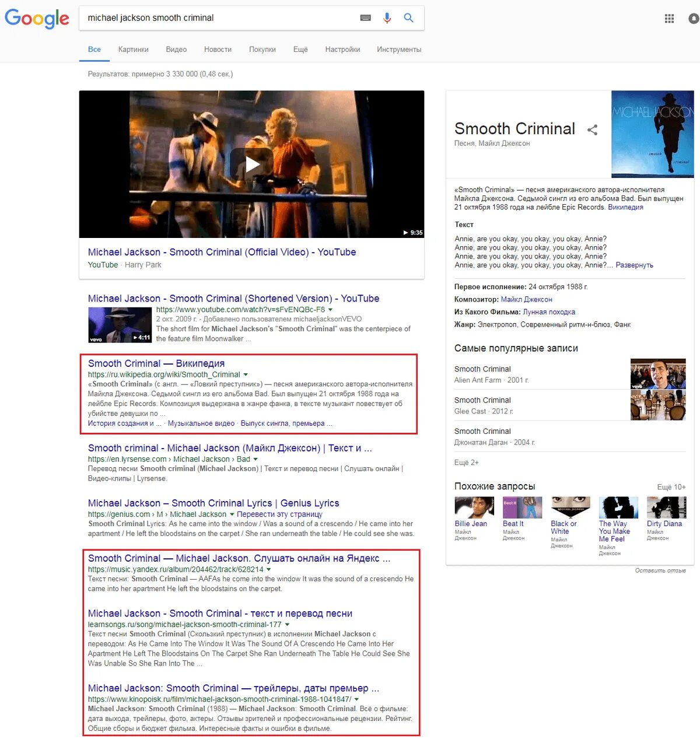Open the Black or White related query
Viewport: 700px width, 739px height.
(570, 523)
